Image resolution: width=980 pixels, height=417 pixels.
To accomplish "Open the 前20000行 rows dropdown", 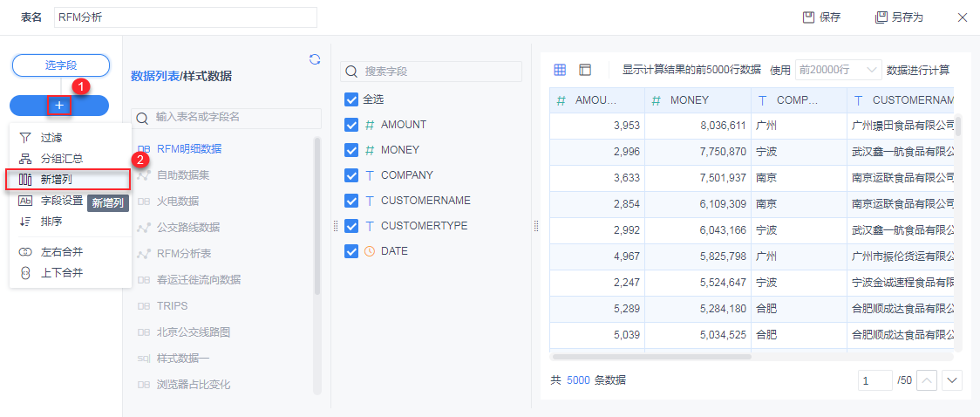I will tap(838, 70).
